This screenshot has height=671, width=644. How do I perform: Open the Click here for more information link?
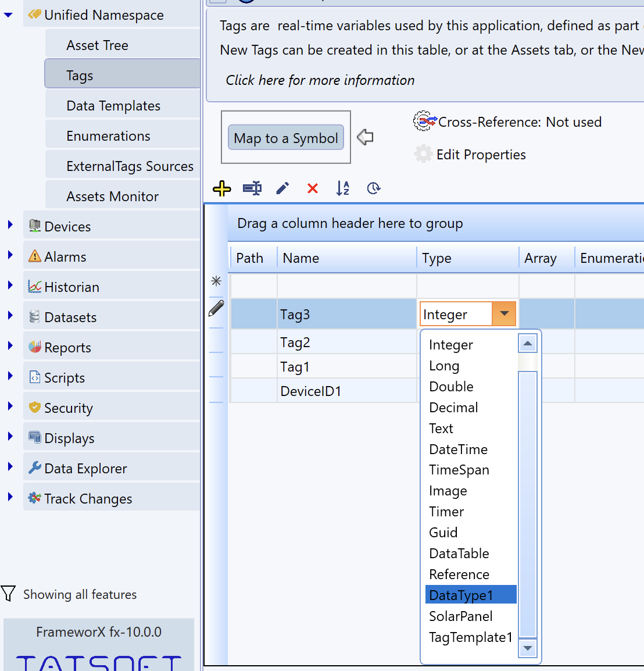point(320,80)
